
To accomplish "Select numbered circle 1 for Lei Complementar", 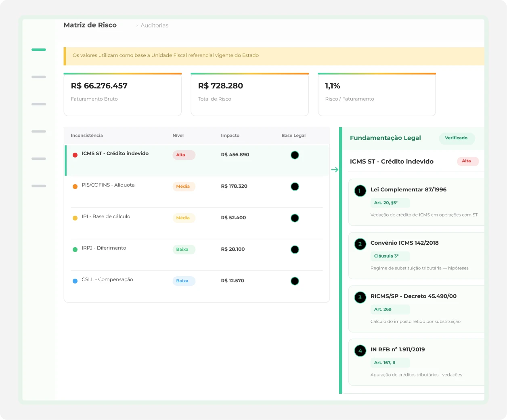I will pyautogui.click(x=360, y=191).
